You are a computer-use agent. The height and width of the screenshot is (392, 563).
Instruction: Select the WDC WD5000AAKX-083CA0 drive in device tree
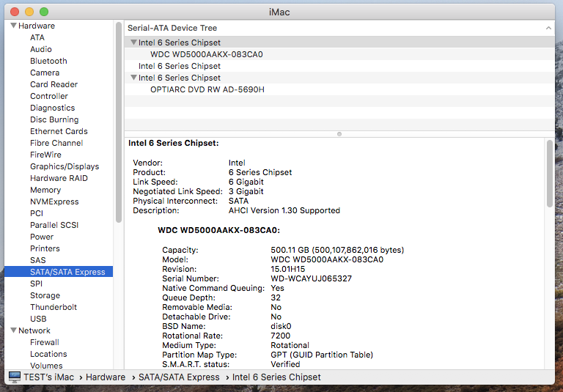207,54
